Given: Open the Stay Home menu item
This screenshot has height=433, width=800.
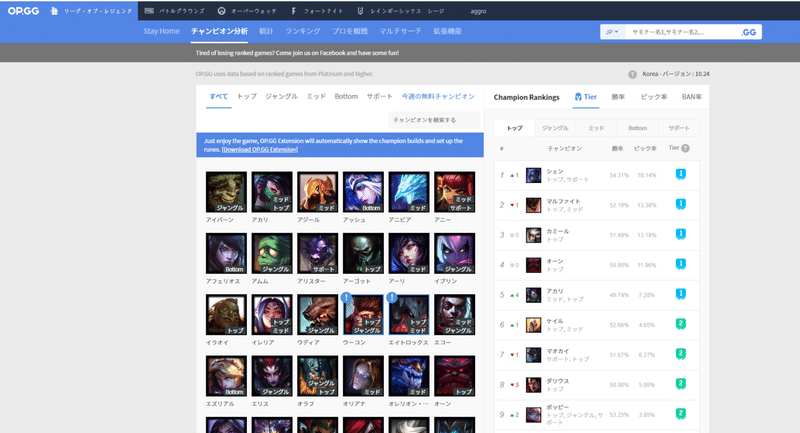Looking at the screenshot, I should pyautogui.click(x=161, y=31).
